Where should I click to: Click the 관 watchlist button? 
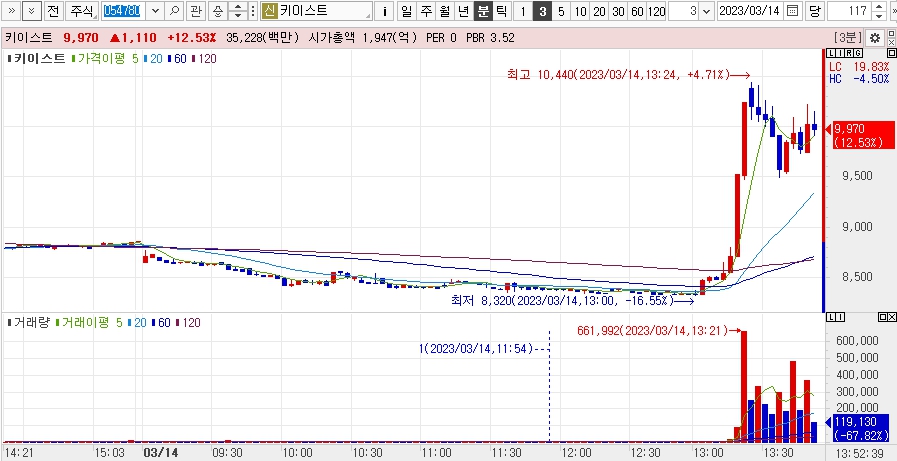click(196, 10)
